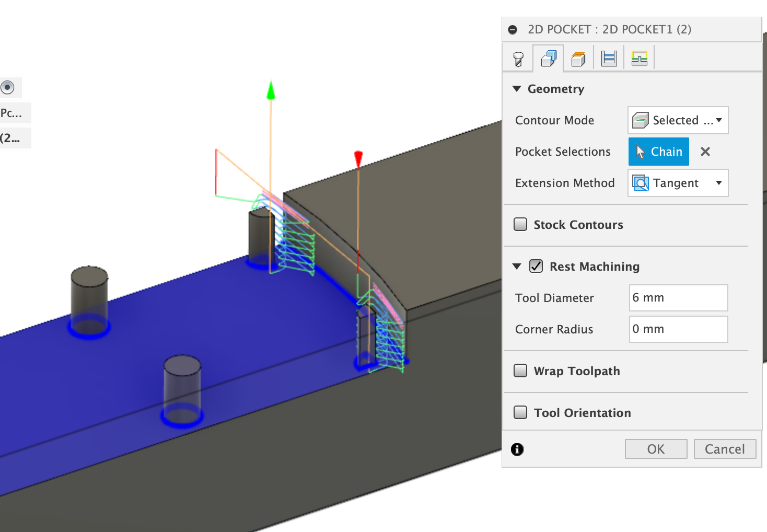Enable Wrap Toolpath

[x=520, y=370]
